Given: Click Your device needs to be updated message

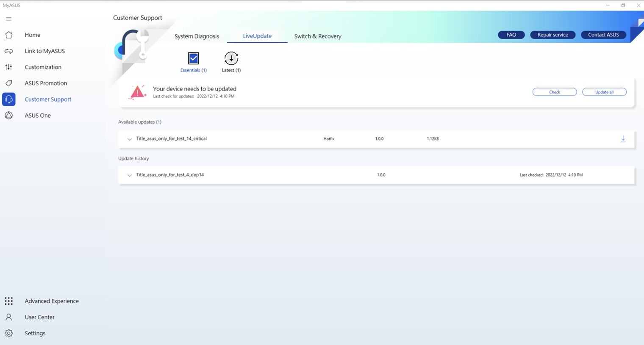Looking at the screenshot, I should tap(194, 89).
